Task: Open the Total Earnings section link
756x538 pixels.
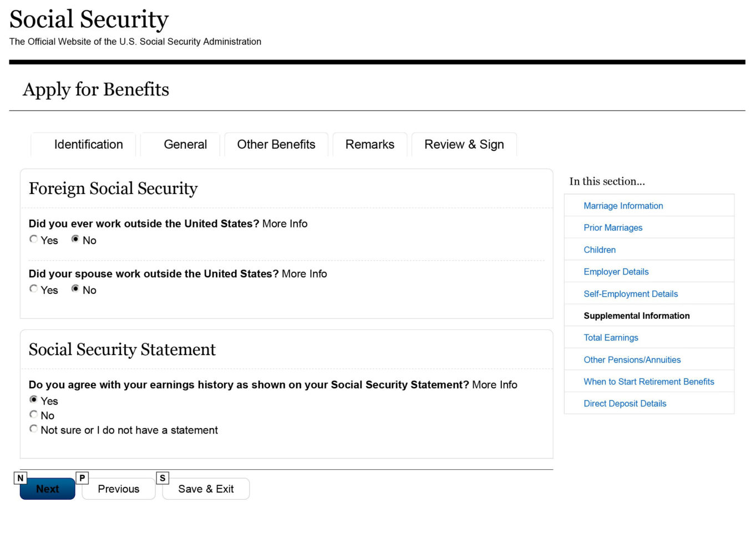Action: 611,338
